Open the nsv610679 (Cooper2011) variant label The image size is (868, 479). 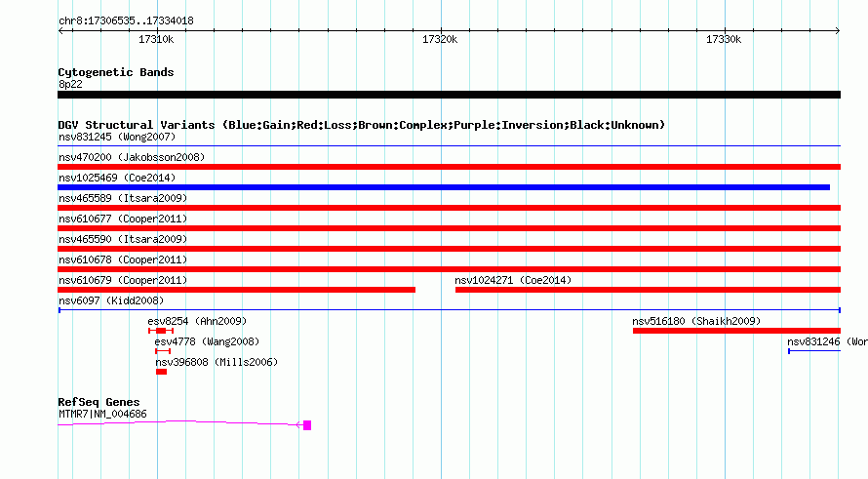[x=123, y=280]
